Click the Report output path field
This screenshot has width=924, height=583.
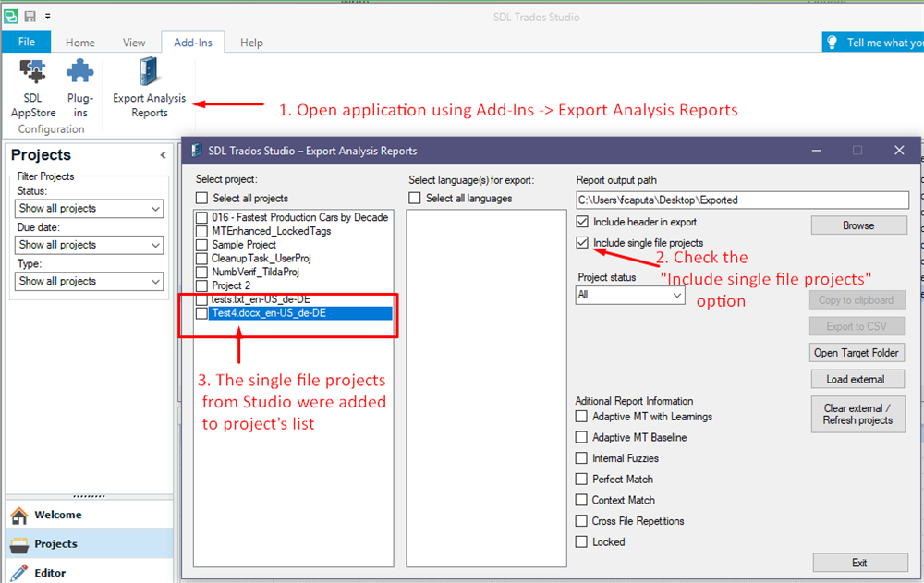tap(743, 200)
